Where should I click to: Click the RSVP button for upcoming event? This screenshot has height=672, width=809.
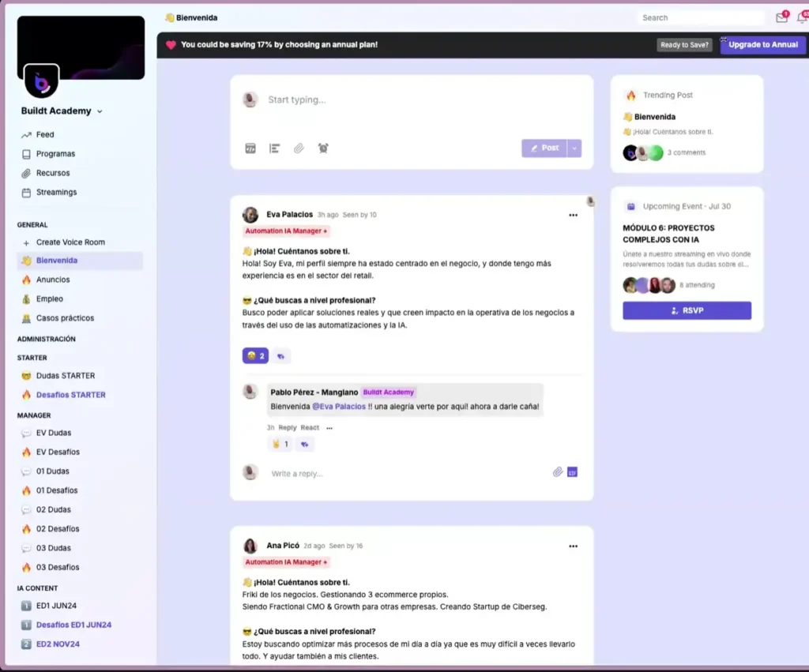click(687, 310)
